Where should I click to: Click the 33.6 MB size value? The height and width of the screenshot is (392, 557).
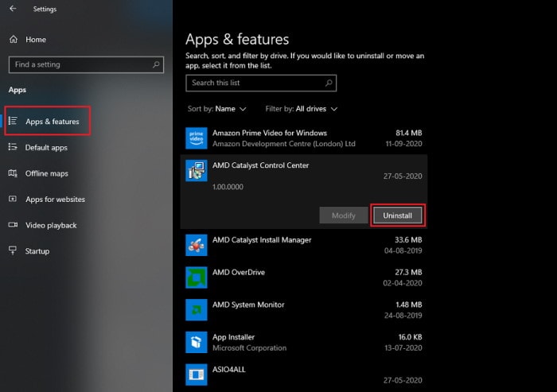pos(408,239)
